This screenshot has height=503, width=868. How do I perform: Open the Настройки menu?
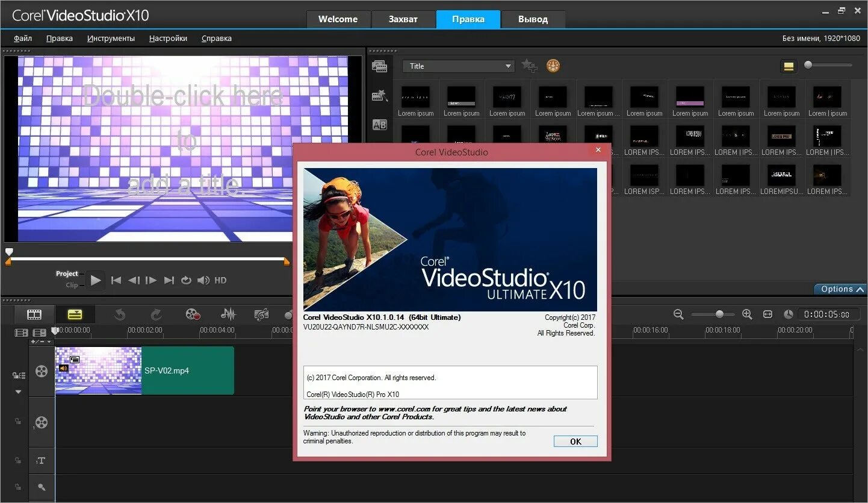168,38
